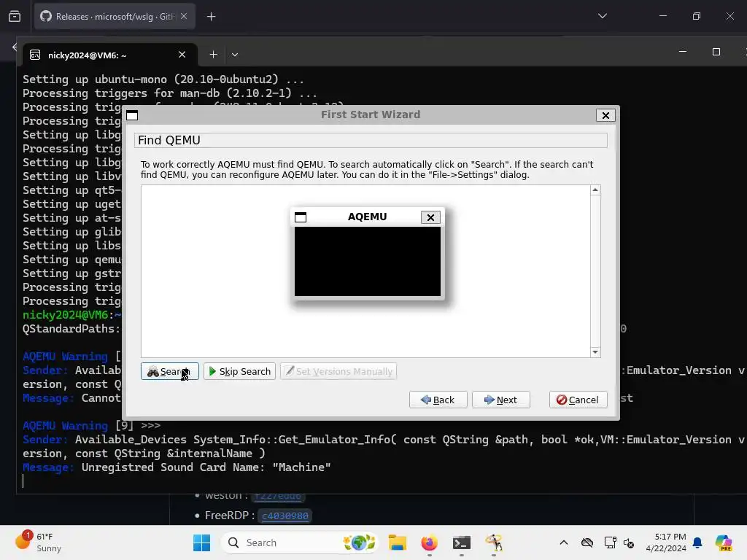Open File Explorer from the taskbar
This screenshot has width=747, height=560.
(398, 542)
